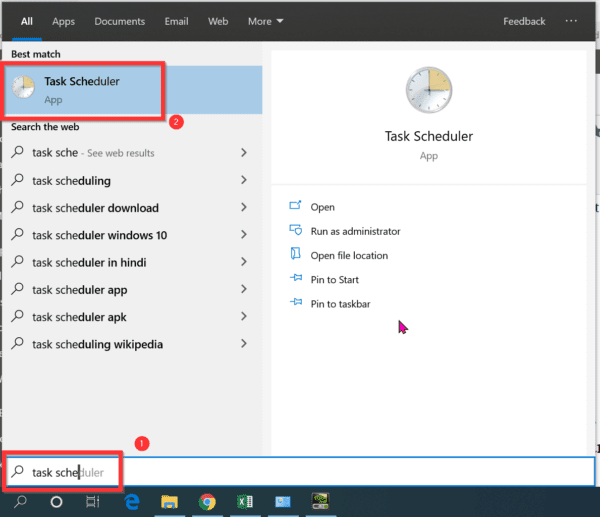The height and width of the screenshot is (517, 600).
Task: Click search icon beside 'task scheduler in hindi'
Action: pos(17,261)
